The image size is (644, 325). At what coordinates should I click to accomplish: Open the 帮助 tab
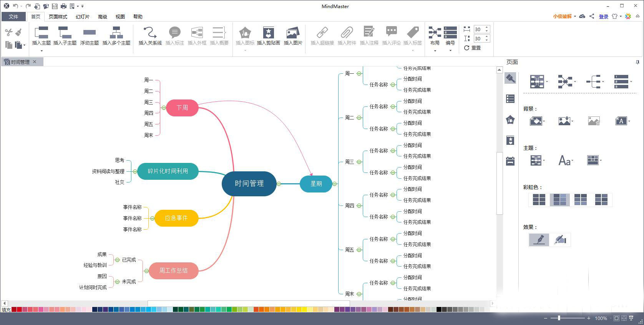tap(138, 17)
